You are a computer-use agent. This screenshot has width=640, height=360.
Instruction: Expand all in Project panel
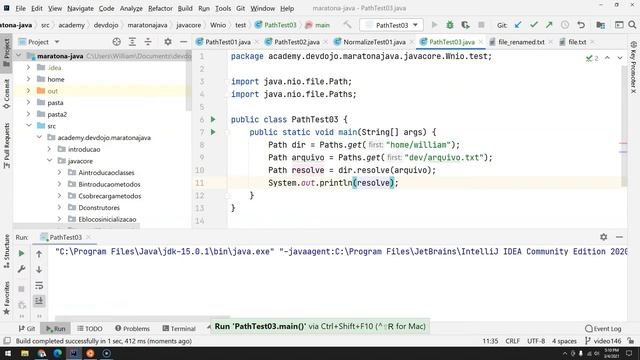coord(132,42)
